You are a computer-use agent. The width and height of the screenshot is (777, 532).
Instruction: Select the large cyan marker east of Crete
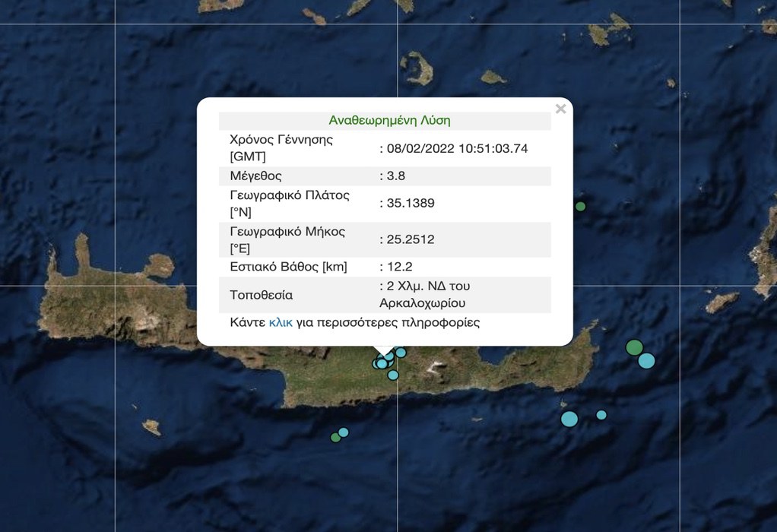pyautogui.click(x=646, y=360)
